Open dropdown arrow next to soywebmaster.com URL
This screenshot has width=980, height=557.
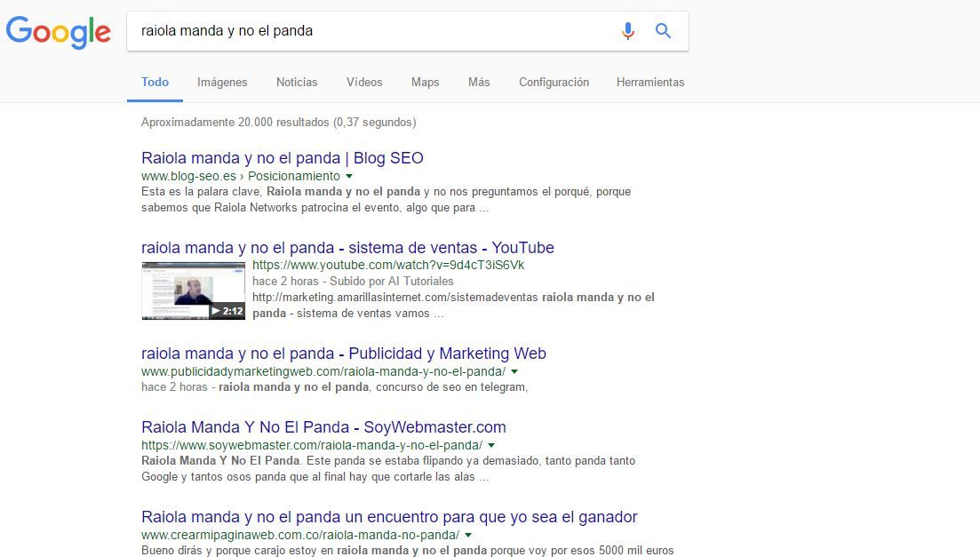(491, 445)
